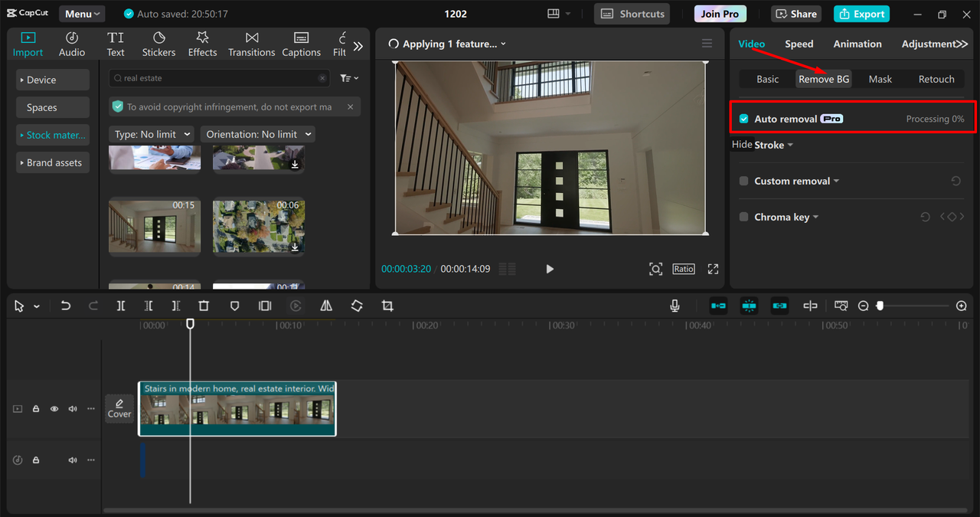Open the layout icon in title bar
The height and width of the screenshot is (517, 980).
pyautogui.click(x=554, y=14)
